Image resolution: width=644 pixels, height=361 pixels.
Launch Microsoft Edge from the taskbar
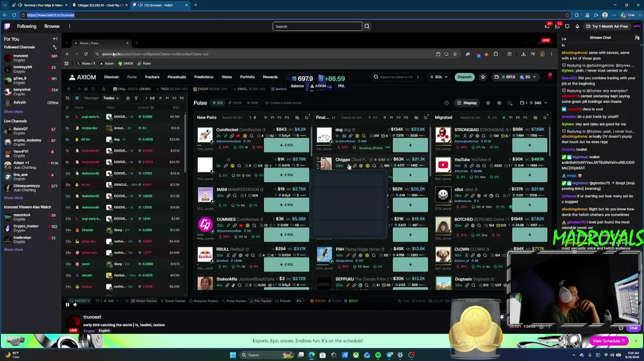click(312, 355)
